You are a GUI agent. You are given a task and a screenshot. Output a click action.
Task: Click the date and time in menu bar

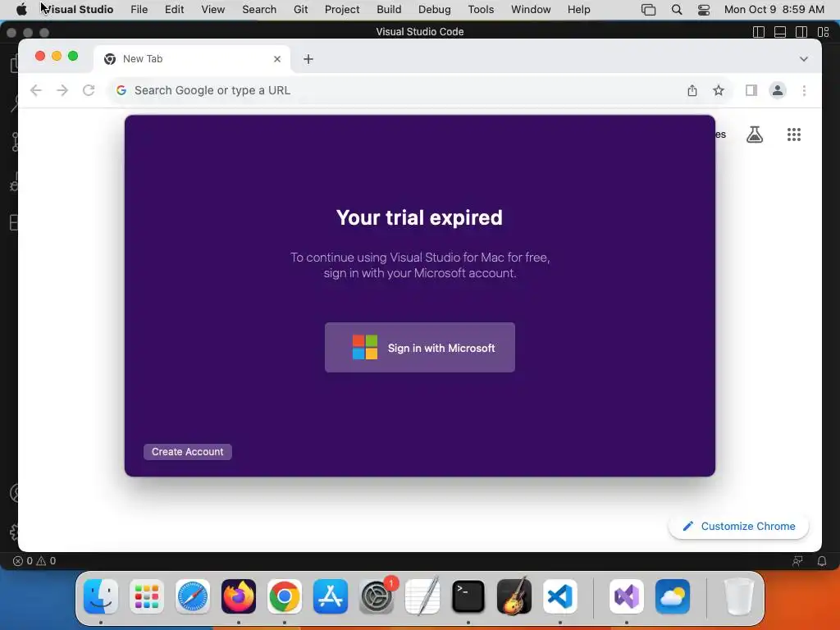tap(774, 10)
